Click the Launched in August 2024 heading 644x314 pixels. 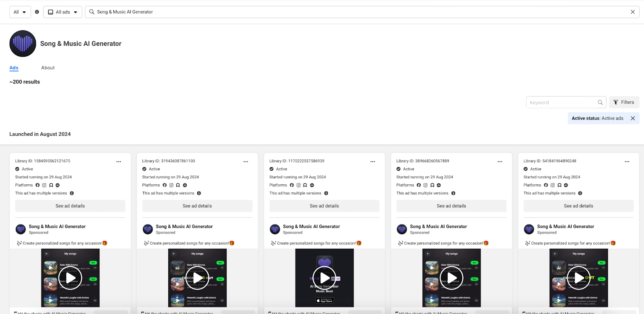pyautogui.click(x=40, y=134)
